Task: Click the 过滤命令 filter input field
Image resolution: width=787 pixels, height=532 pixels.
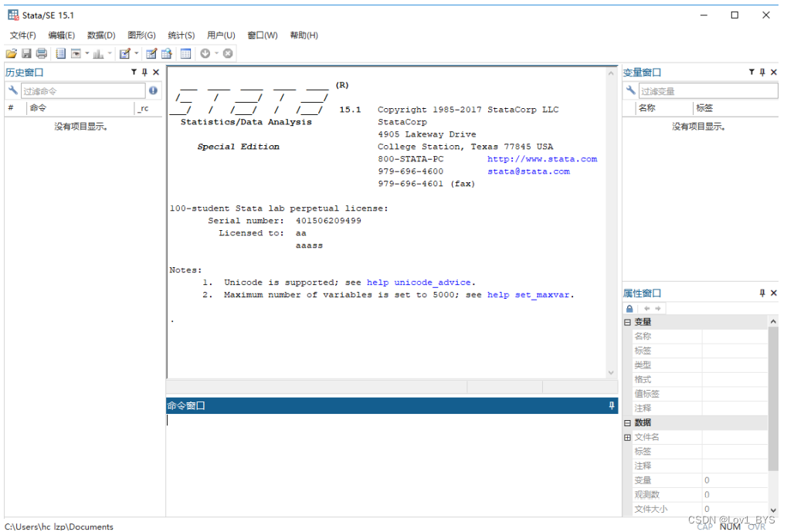Action: tap(83, 91)
